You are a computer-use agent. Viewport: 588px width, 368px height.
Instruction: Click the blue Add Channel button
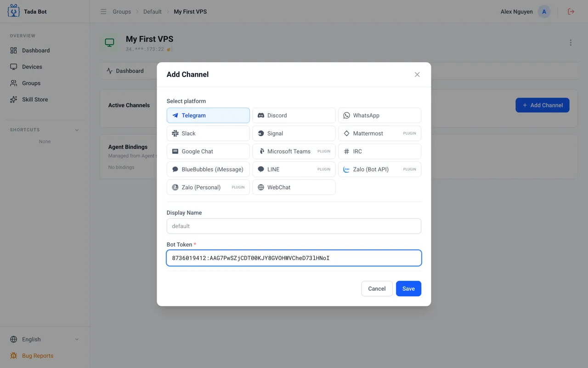pyautogui.click(x=543, y=105)
